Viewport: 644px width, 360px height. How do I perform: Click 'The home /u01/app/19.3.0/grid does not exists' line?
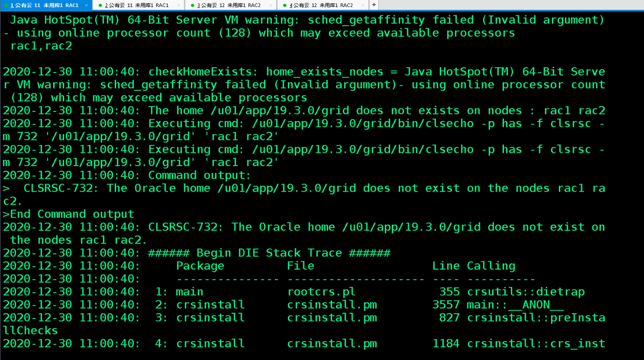pos(304,111)
